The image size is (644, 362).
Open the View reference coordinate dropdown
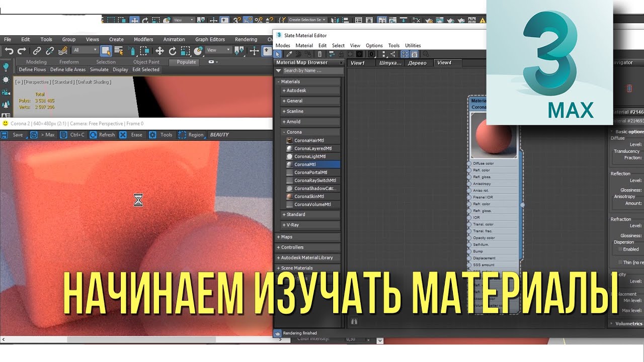(219, 50)
